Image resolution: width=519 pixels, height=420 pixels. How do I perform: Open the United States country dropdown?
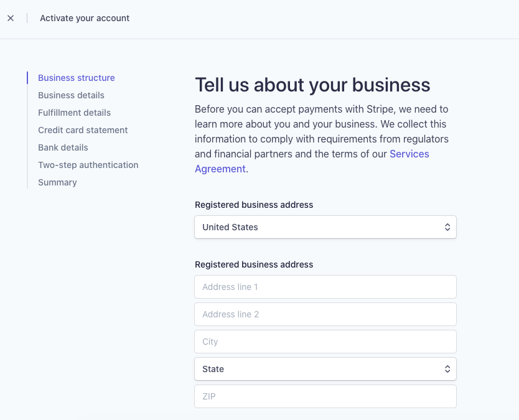[325, 227]
